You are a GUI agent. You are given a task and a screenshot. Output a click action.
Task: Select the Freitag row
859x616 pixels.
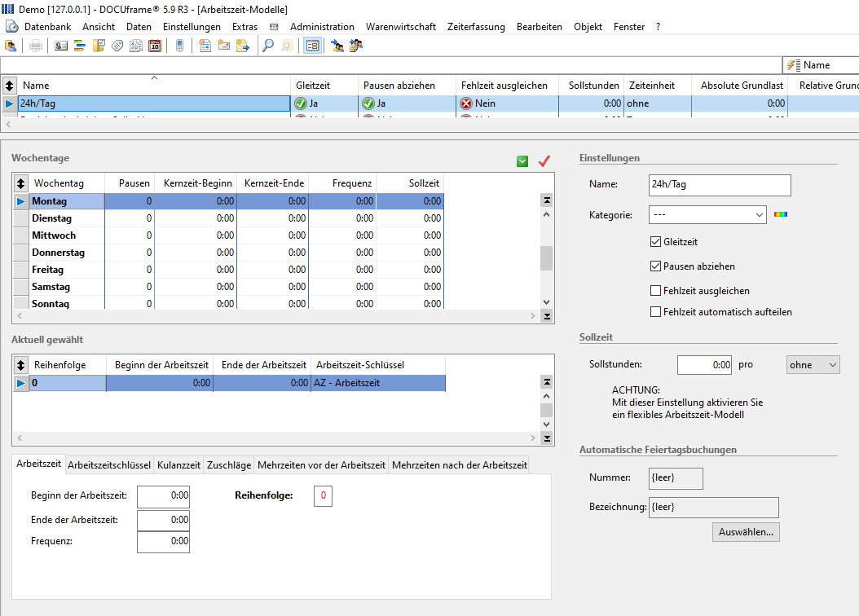(228, 270)
